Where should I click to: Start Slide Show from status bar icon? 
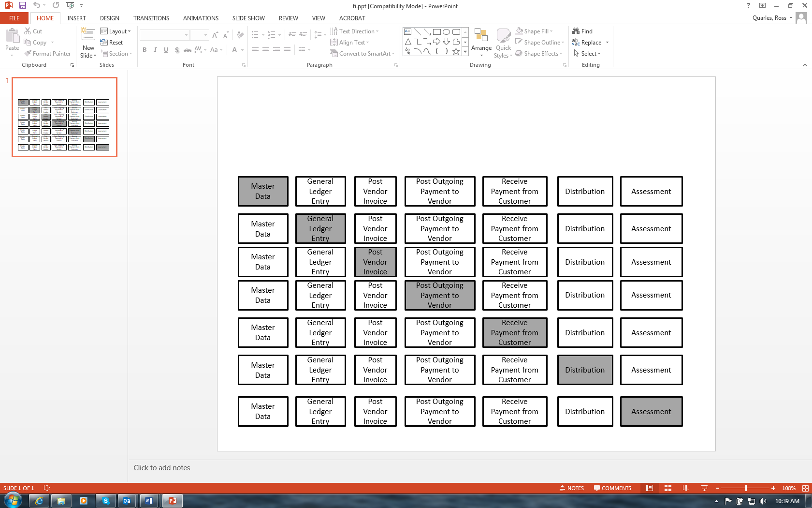pyautogui.click(x=704, y=488)
